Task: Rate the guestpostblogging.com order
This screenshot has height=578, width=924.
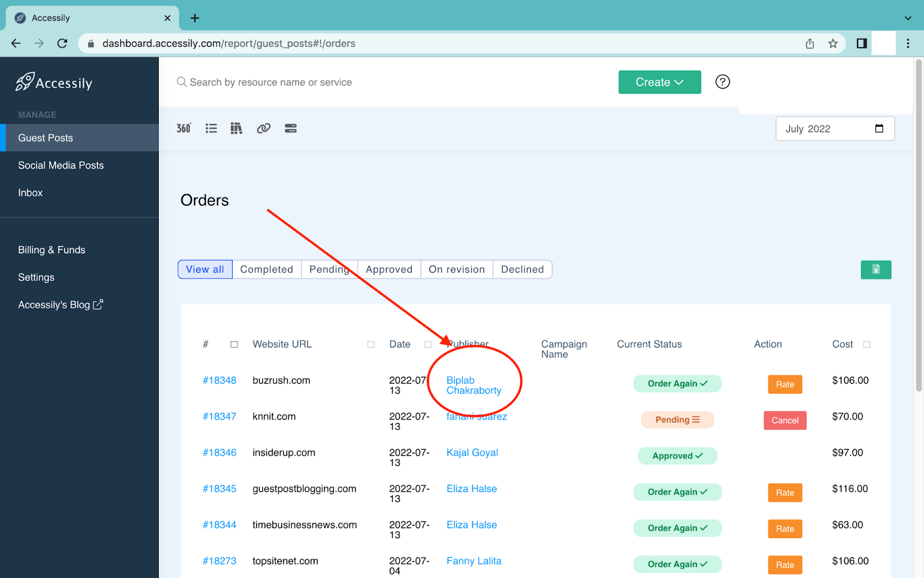Action: pos(785,492)
